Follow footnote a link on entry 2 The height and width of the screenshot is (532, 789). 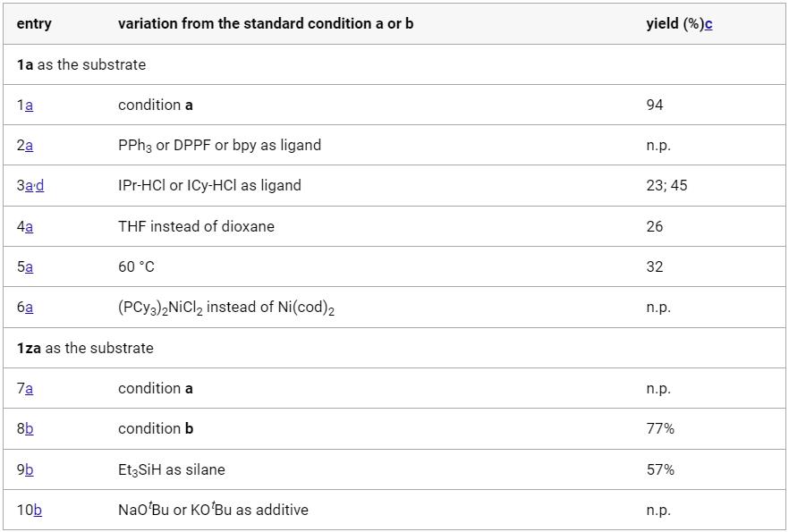tap(30, 146)
